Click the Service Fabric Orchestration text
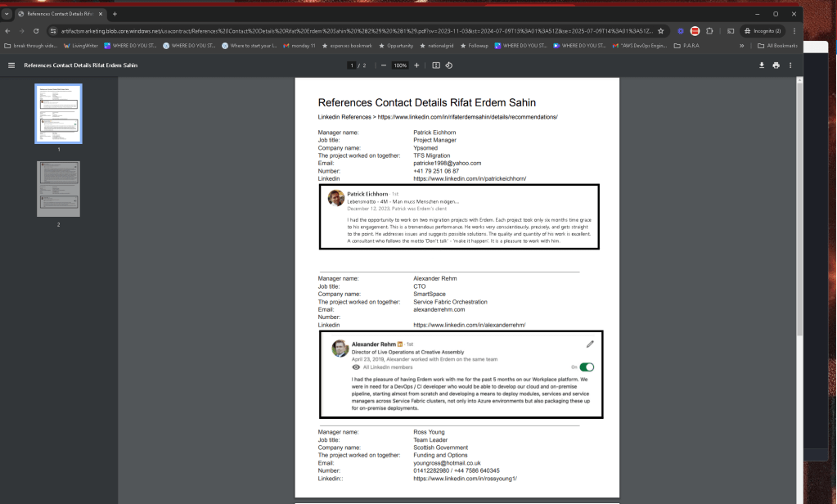Viewport: 837px width, 504px height. 450,302
